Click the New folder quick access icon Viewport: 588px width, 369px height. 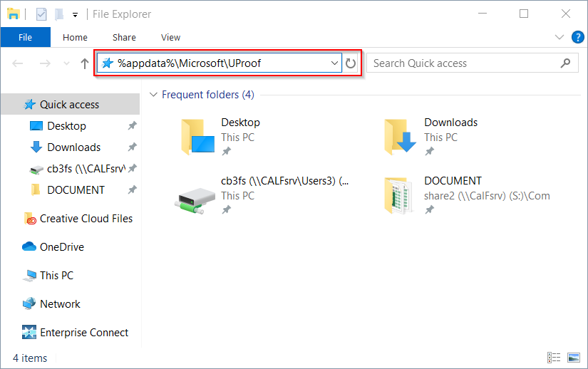pos(59,14)
